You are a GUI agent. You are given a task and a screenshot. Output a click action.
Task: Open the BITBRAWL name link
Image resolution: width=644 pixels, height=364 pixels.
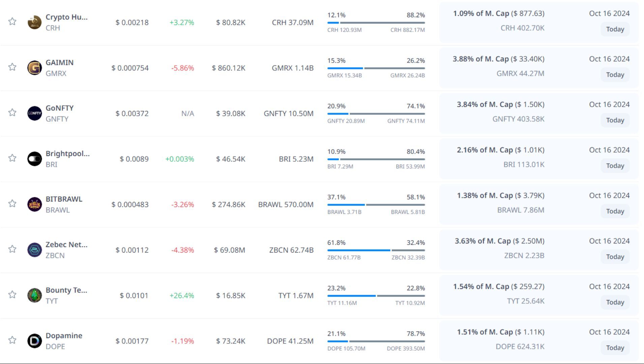pos(64,199)
